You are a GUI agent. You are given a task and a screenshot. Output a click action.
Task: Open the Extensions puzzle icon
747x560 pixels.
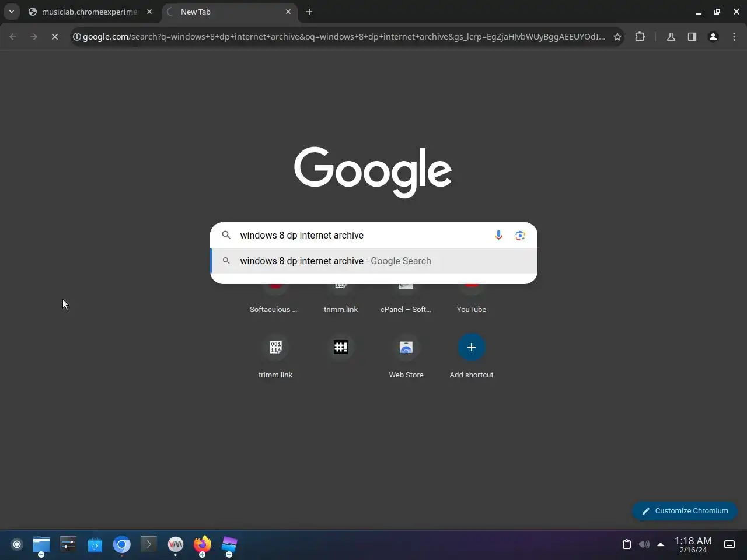click(640, 37)
